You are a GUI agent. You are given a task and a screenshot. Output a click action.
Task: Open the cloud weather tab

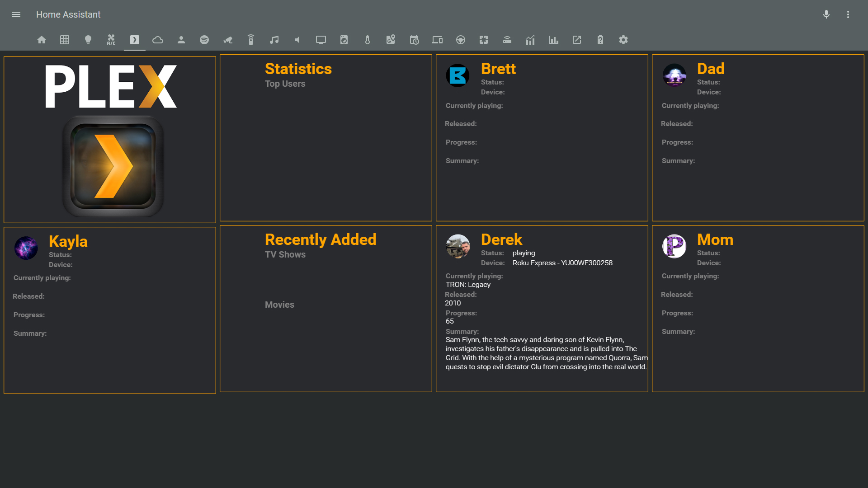[x=158, y=40]
